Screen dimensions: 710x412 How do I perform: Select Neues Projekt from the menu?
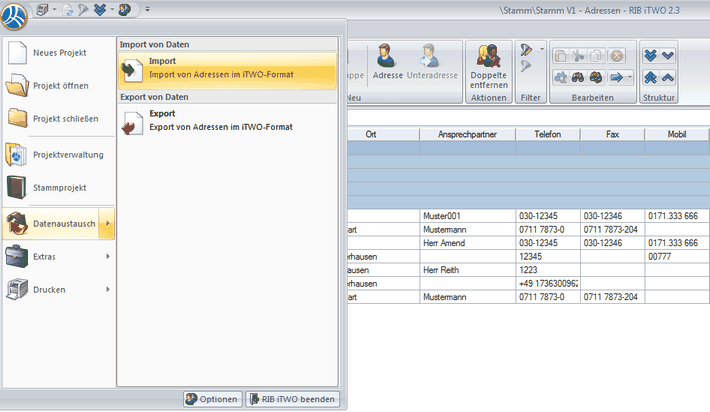click(x=57, y=51)
